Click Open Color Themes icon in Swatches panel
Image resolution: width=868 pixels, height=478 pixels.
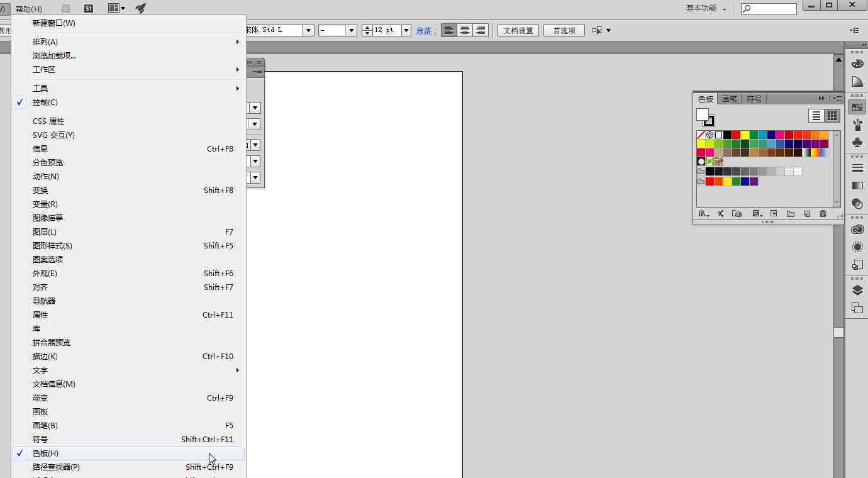click(721, 214)
